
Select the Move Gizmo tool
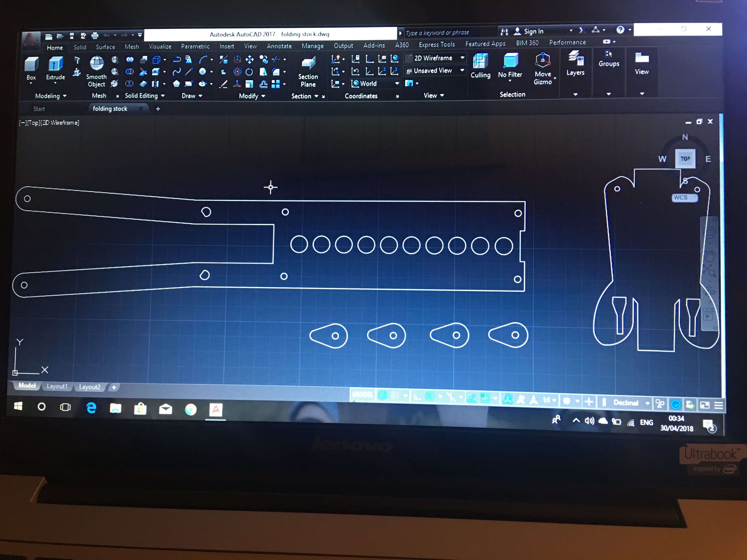click(x=543, y=68)
